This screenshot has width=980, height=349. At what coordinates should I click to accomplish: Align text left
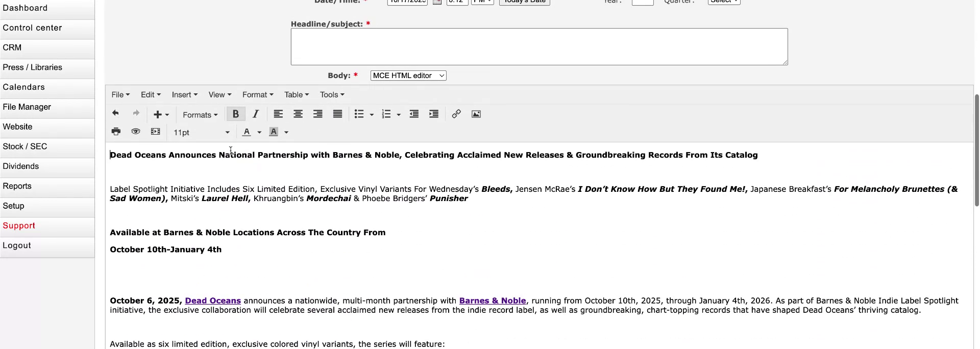click(x=278, y=114)
